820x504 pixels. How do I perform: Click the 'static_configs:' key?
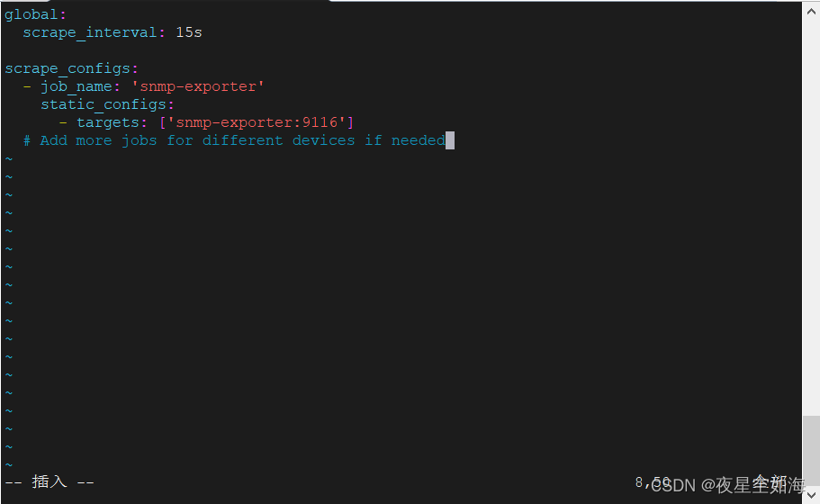pyautogui.click(x=107, y=104)
